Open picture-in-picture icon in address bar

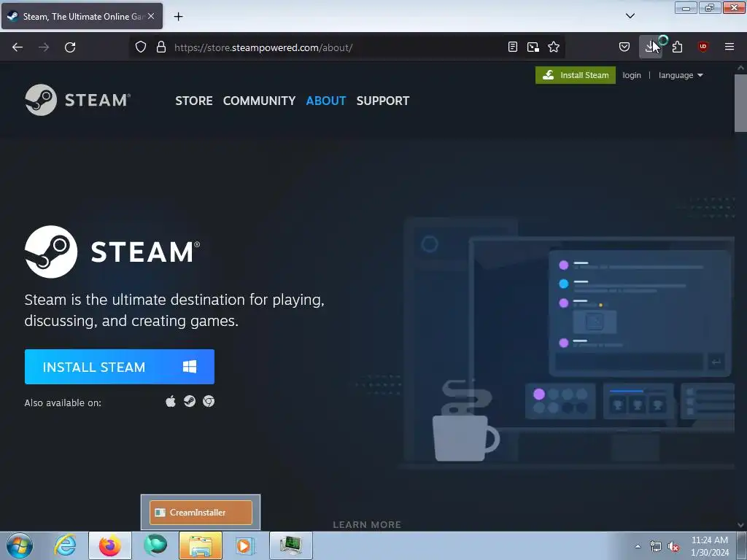point(533,47)
